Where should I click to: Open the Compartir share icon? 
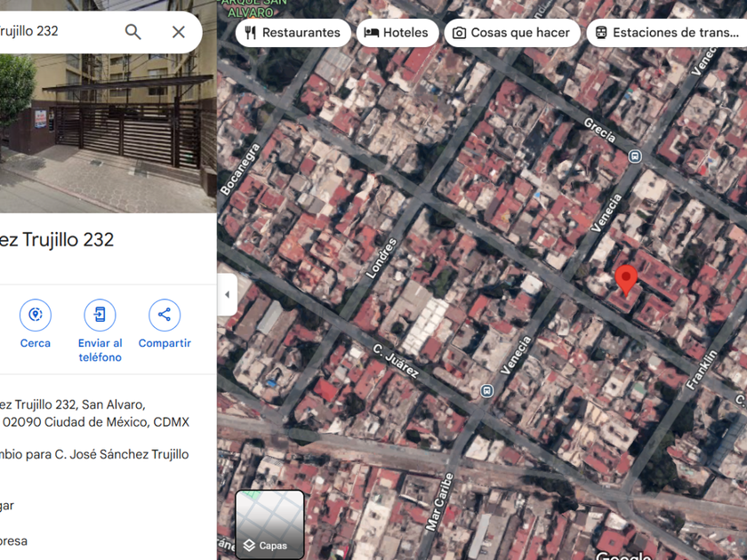coord(165,316)
